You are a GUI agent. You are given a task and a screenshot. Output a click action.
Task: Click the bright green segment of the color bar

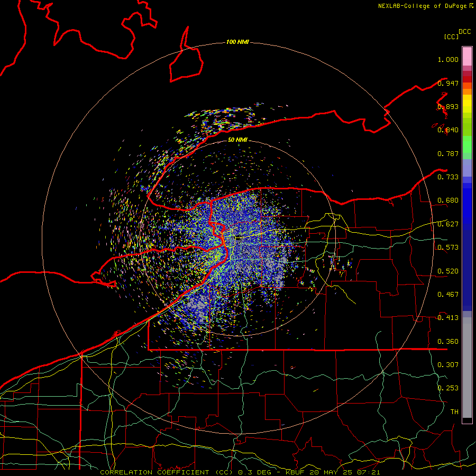click(x=467, y=144)
